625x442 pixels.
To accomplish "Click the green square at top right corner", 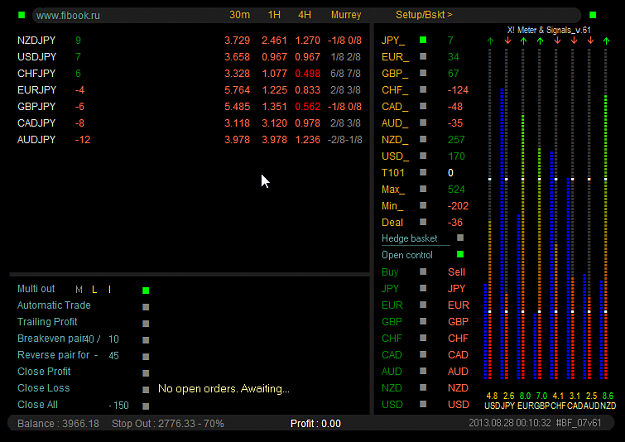I will pos(593,15).
